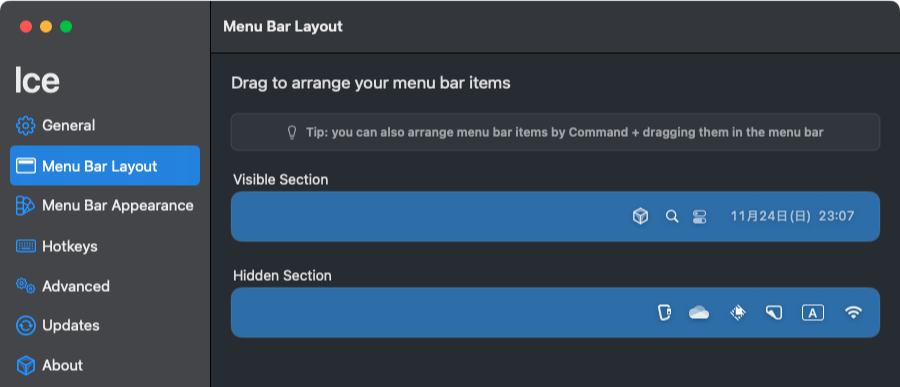Click the input source 'A' icon
Viewport: 900px width, 387px height.
pyautogui.click(x=813, y=312)
